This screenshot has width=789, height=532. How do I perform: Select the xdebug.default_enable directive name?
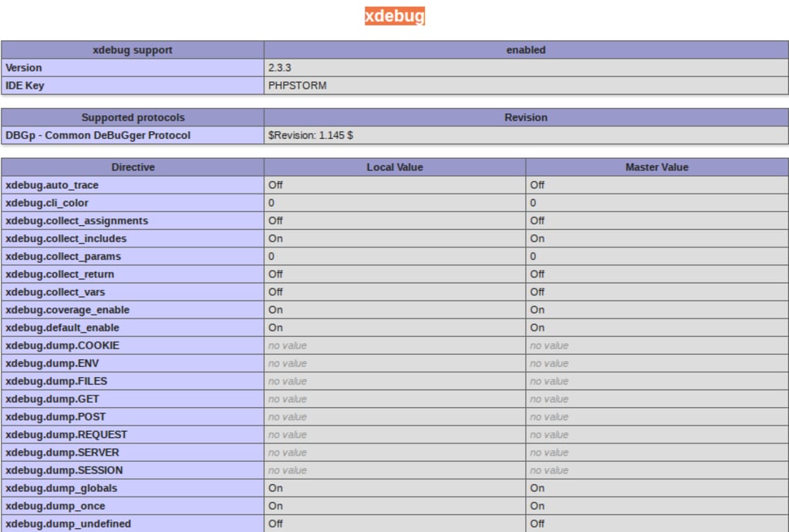(x=62, y=328)
